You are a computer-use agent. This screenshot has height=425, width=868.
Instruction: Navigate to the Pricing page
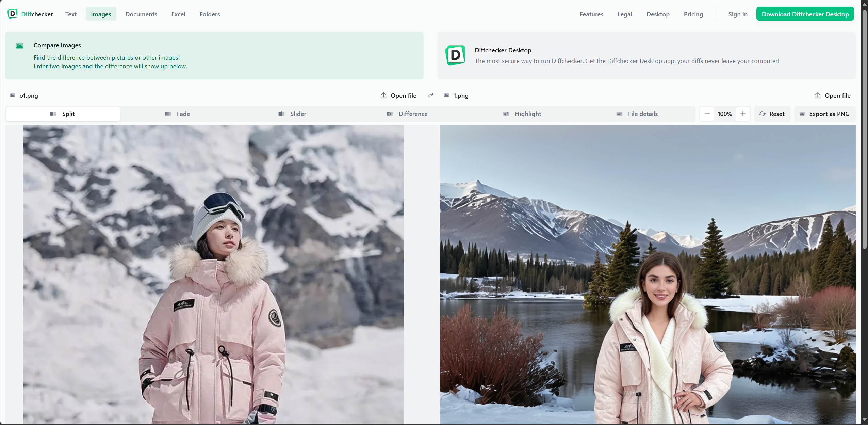point(693,14)
